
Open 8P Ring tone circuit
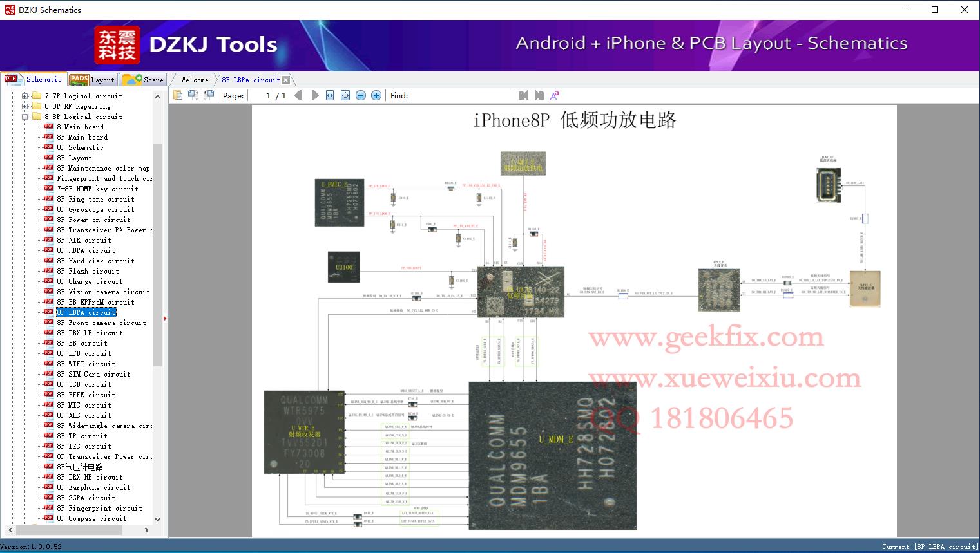coord(95,199)
